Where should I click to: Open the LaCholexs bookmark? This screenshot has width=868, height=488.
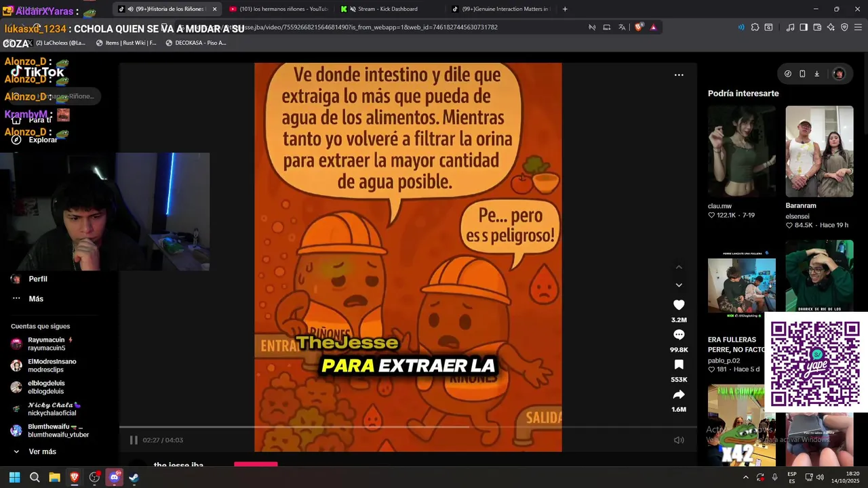coord(56,43)
